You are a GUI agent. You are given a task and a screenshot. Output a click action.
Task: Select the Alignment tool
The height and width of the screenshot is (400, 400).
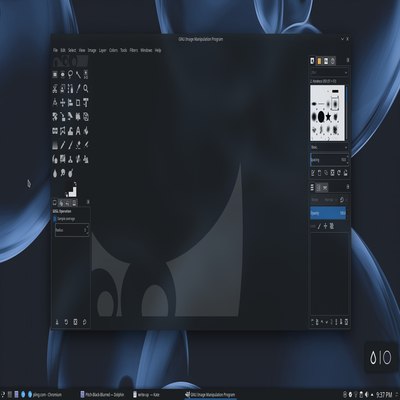(70, 103)
